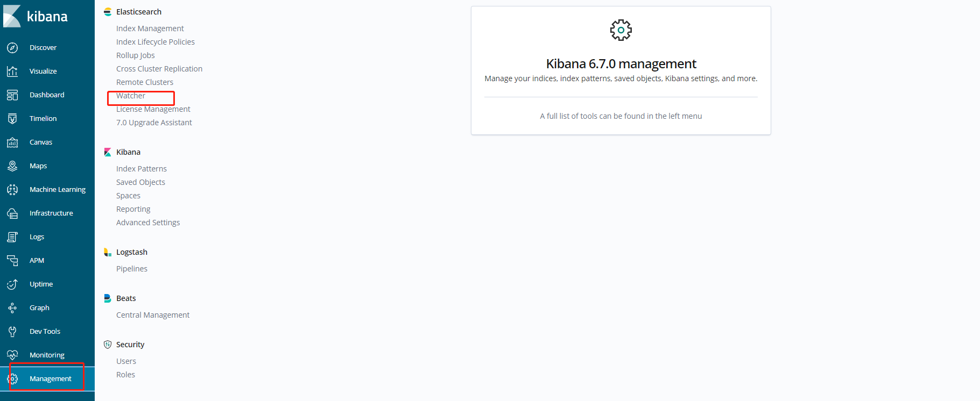Open Advanced Settings link
Image resolution: width=980 pixels, height=401 pixels.
148,223
